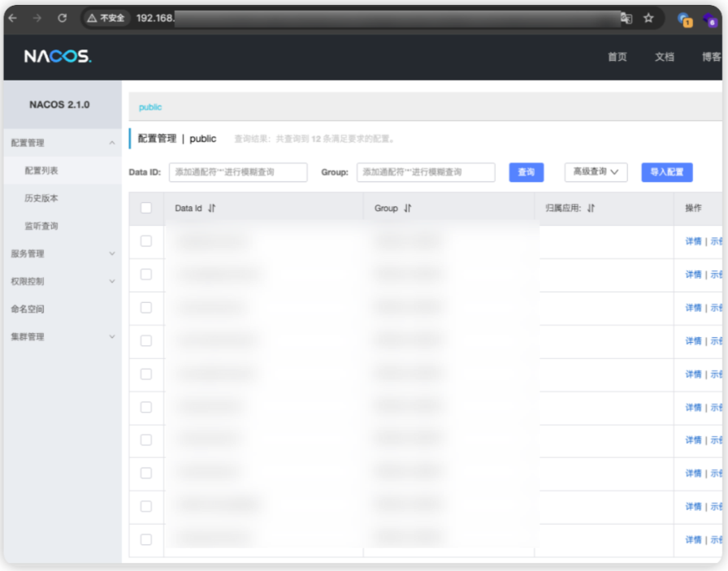Bookmark page with star icon
This screenshot has width=728, height=571.
point(648,18)
